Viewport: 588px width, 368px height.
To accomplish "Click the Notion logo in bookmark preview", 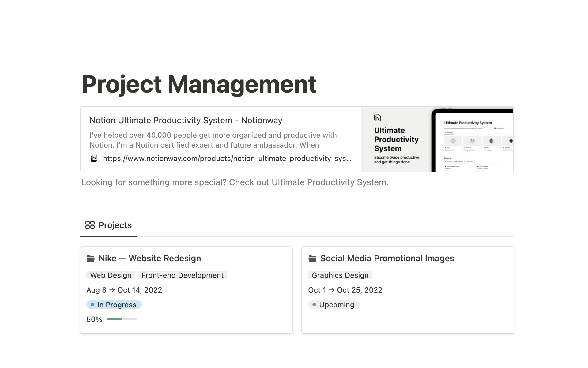I will tap(378, 118).
